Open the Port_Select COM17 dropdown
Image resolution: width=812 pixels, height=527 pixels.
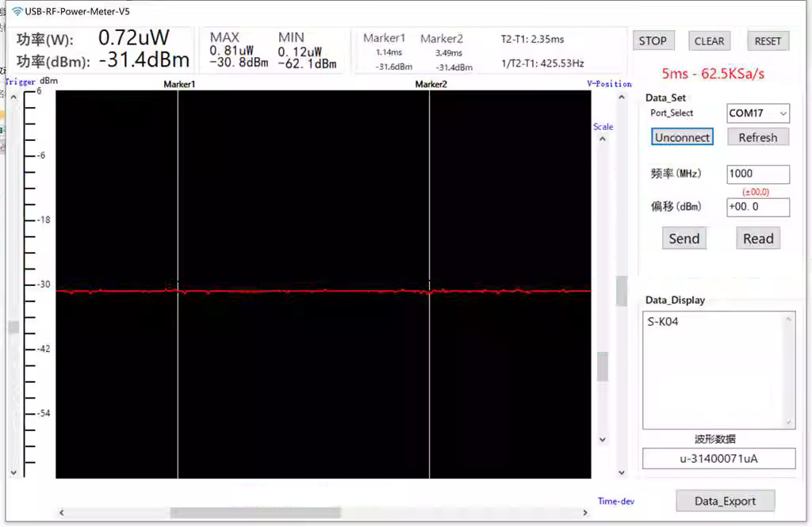click(x=757, y=113)
